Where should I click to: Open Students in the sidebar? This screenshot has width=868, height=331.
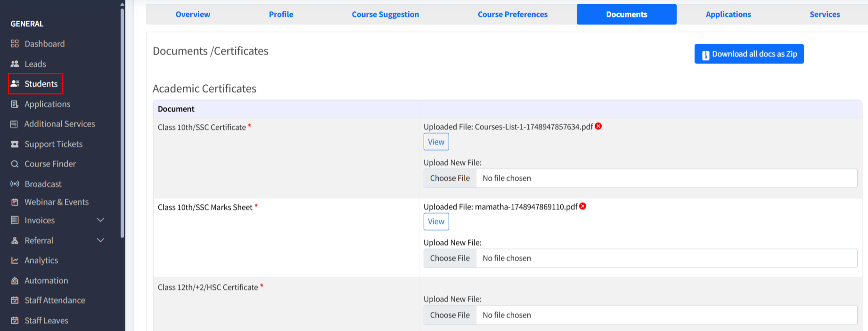[36, 84]
